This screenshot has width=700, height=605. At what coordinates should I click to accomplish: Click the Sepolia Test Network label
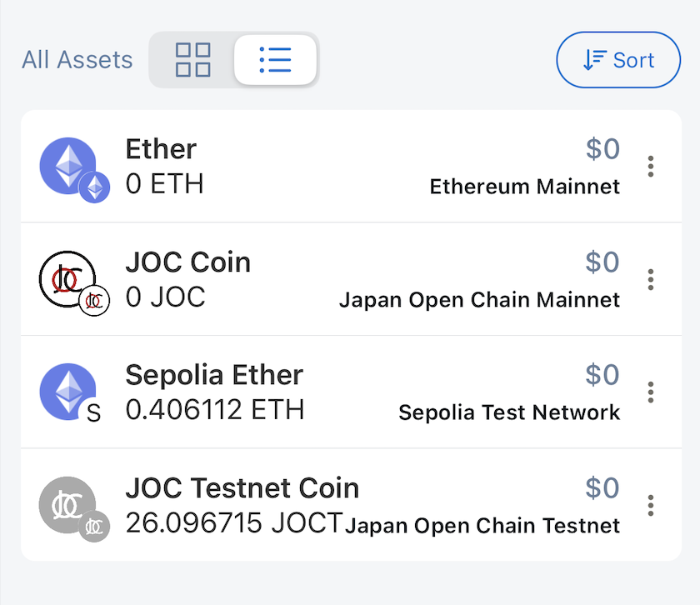[x=509, y=412]
